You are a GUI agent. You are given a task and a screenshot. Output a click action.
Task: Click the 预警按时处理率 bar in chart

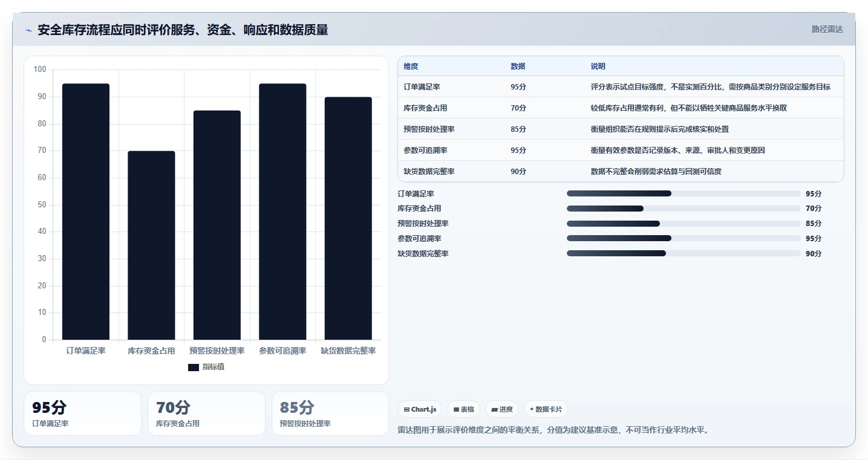click(217, 225)
